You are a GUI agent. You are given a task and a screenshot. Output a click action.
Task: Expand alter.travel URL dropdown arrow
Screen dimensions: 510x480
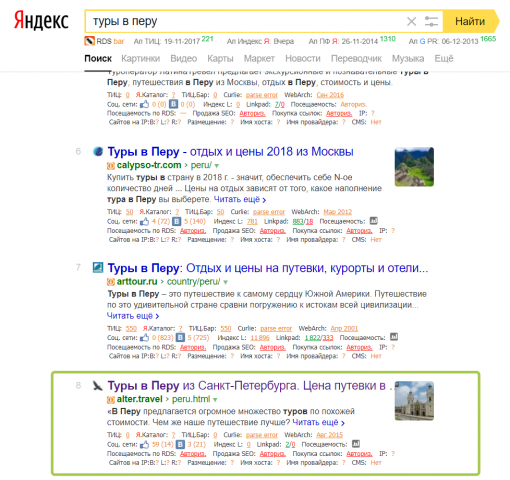click(215, 400)
